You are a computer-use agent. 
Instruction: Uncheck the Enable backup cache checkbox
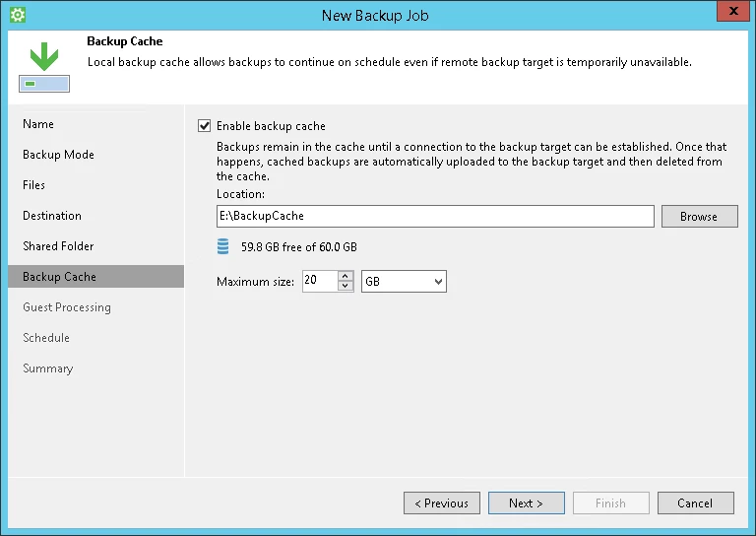click(x=205, y=126)
